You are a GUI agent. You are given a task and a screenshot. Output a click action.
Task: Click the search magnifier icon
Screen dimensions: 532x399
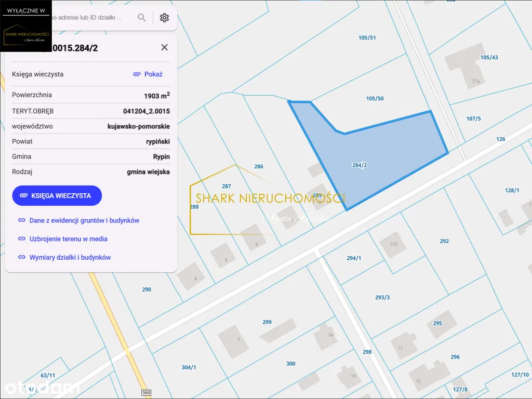tap(141, 18)
